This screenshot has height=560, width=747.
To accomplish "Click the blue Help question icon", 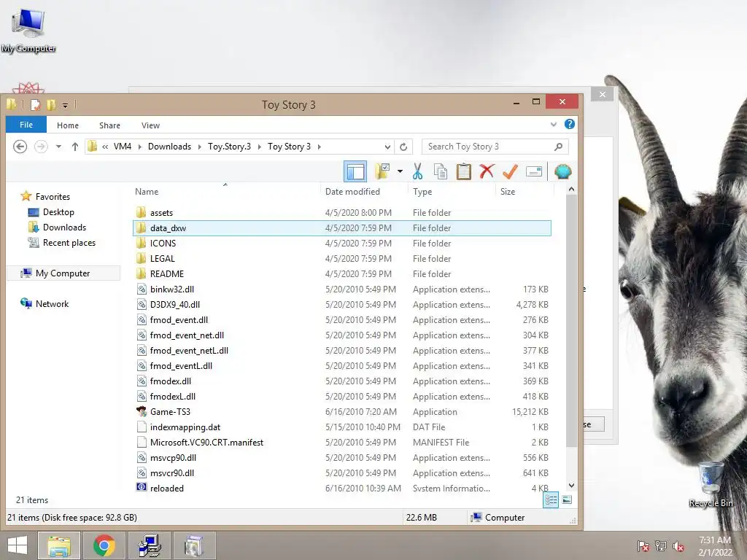I will point(569,124).
